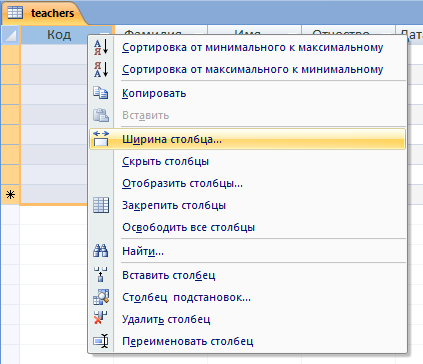Click the table icon on teachers tab
Image resolution: width=423 pixels, height=364 pixels.
[15, 13]
